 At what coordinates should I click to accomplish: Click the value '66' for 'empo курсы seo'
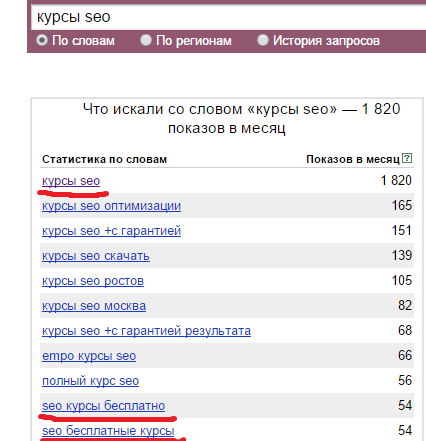405,356
